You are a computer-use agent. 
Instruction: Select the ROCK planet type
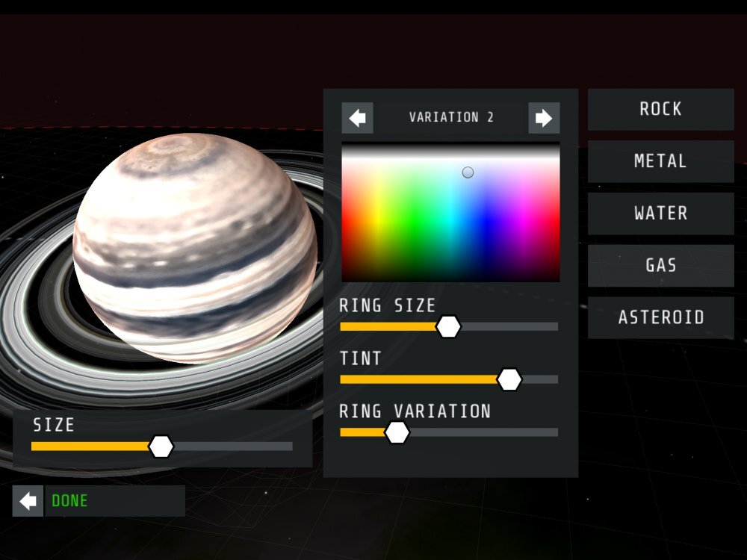tap(660, 109)
